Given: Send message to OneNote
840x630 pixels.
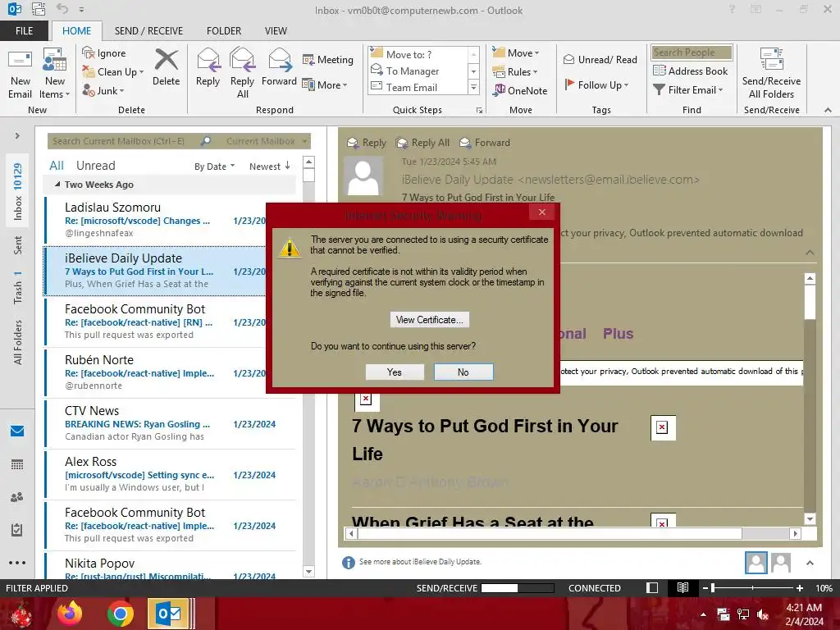Looking at the screenshot, I should [520, 90].
